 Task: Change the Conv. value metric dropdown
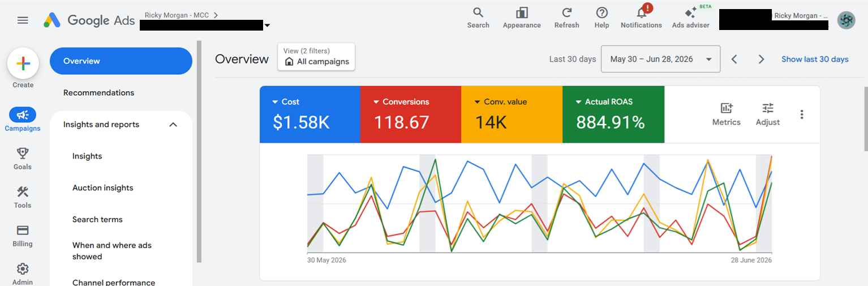501,102
